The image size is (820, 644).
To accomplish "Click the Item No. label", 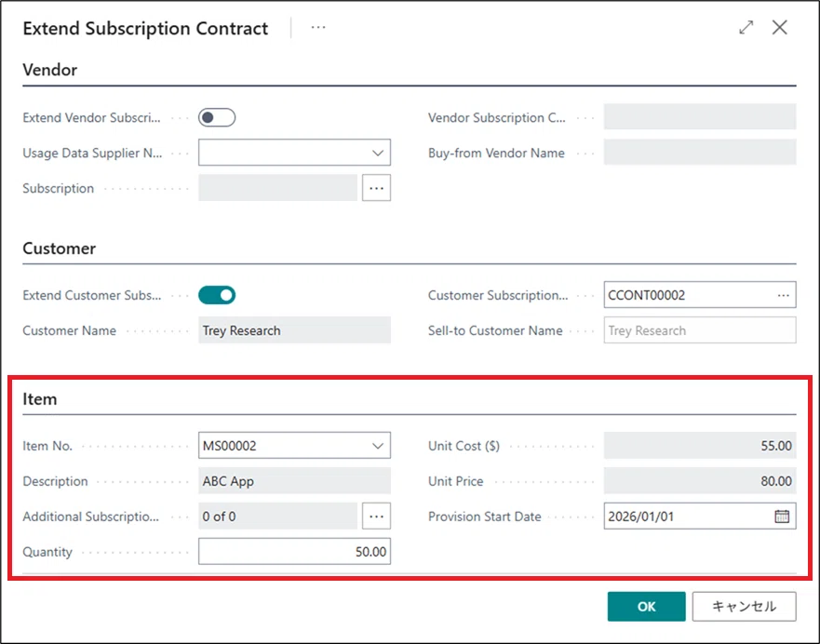I will 47,446.
